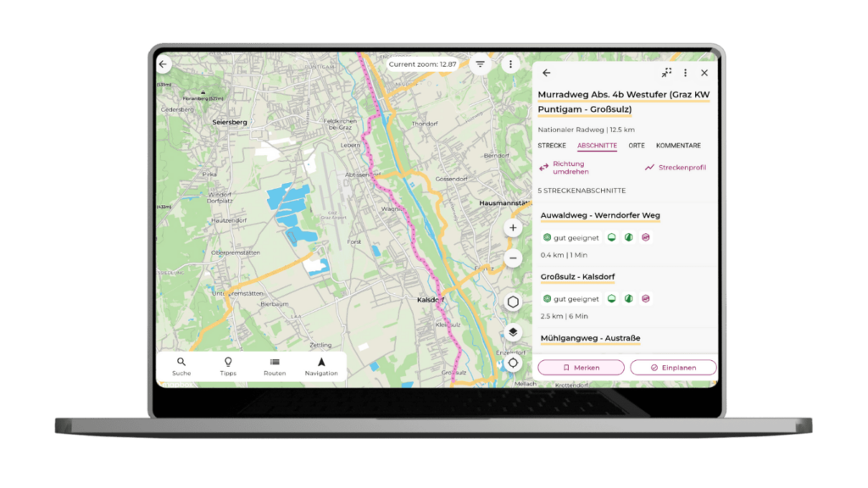Open Tipps with the lightbulb icon

point(228,366)
